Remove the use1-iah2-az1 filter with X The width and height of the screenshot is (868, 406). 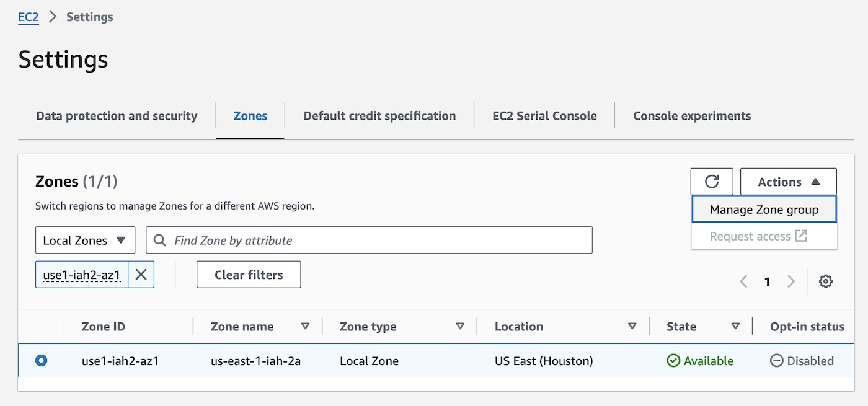[x=141, y=275]
